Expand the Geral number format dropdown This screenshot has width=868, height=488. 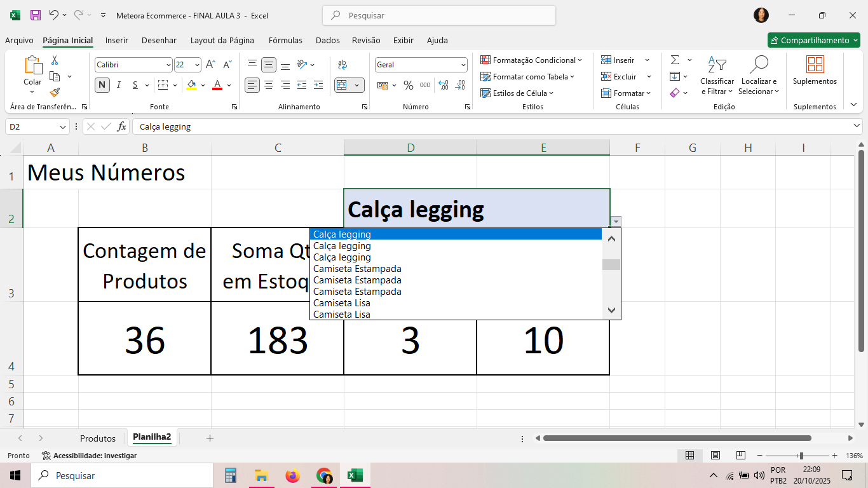pos(463,65)
